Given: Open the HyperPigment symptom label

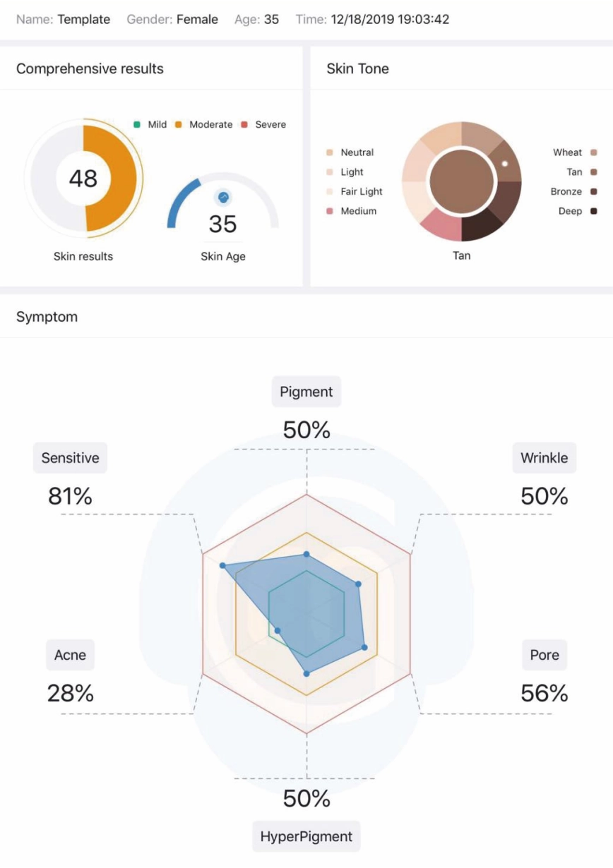Looking at the screenshot, I should [306, 836].
